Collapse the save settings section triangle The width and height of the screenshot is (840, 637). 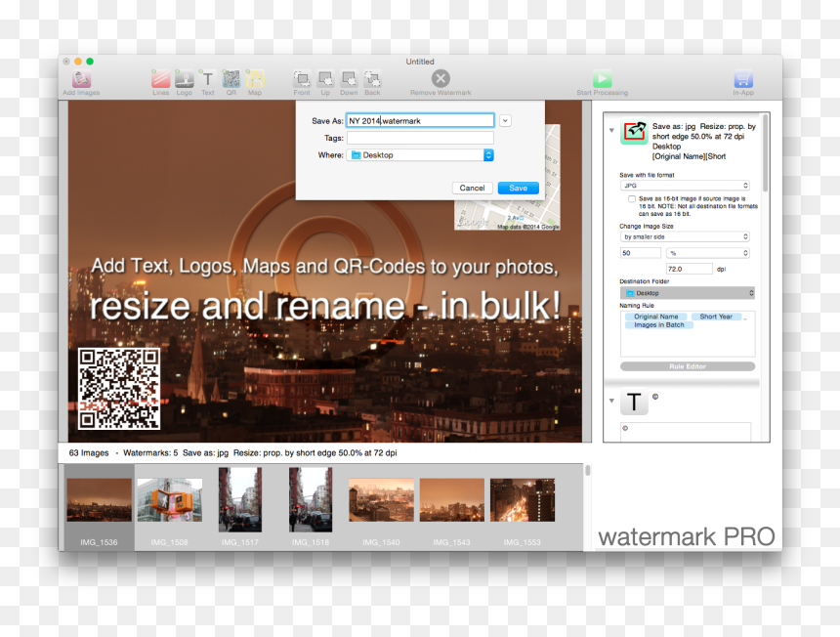tap(611, 130)
